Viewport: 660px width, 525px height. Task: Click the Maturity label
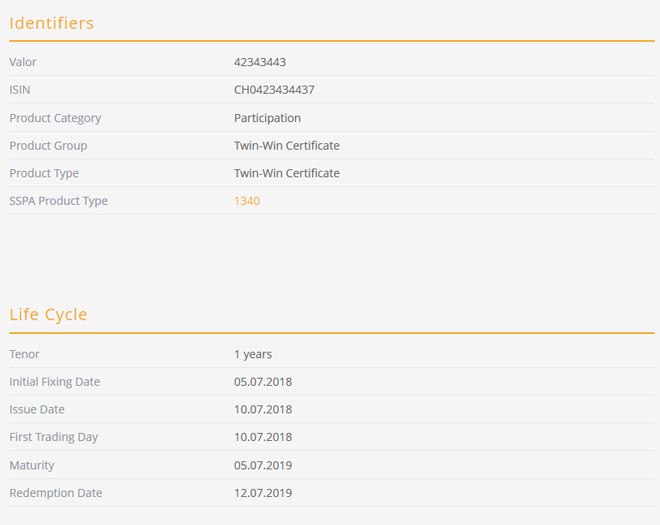tap(32, 465)
